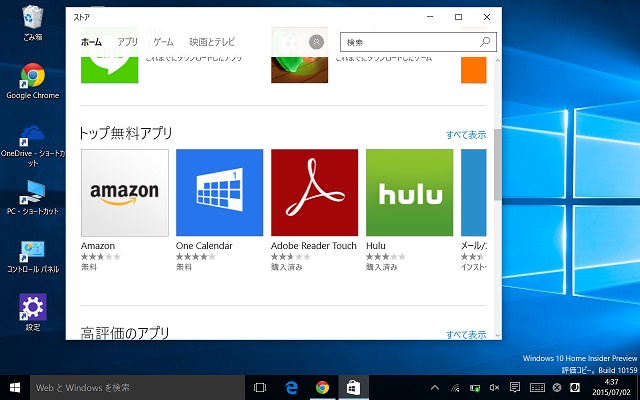Click the Hulu 購入済み label
Viewport: 640px width, 400px height.
(x=382, y=267)
